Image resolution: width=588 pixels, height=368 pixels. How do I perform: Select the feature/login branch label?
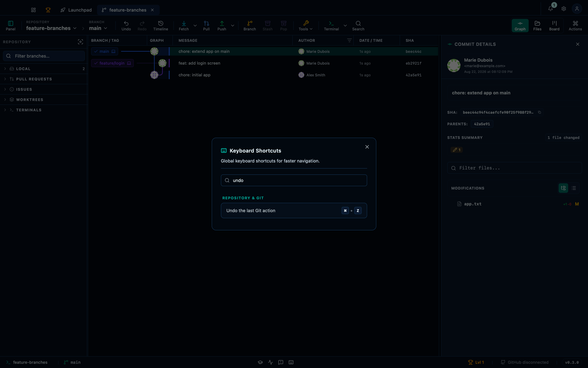click(x=112, y=63)
